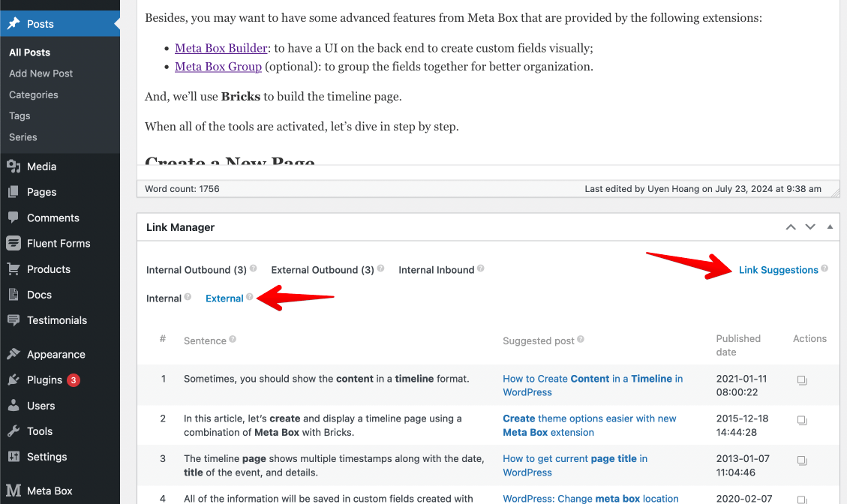Open 'Create theme options easier' suggested post

590,425
